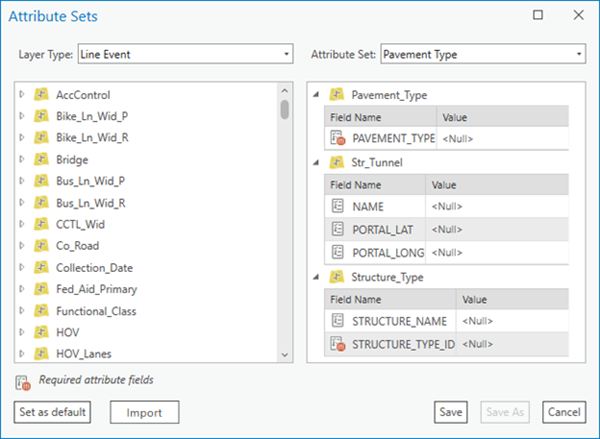Image resolution: width=600 pixels, height=439 pixels.
Task: Click the field icon next to STRUCTURE_NAME
Action: (x=338, y=320)
